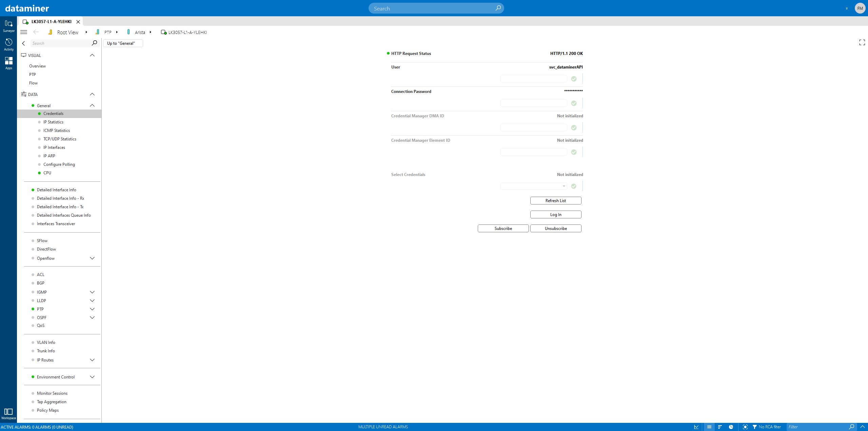Apply the Select Credentials checkmark

(574, 186)
